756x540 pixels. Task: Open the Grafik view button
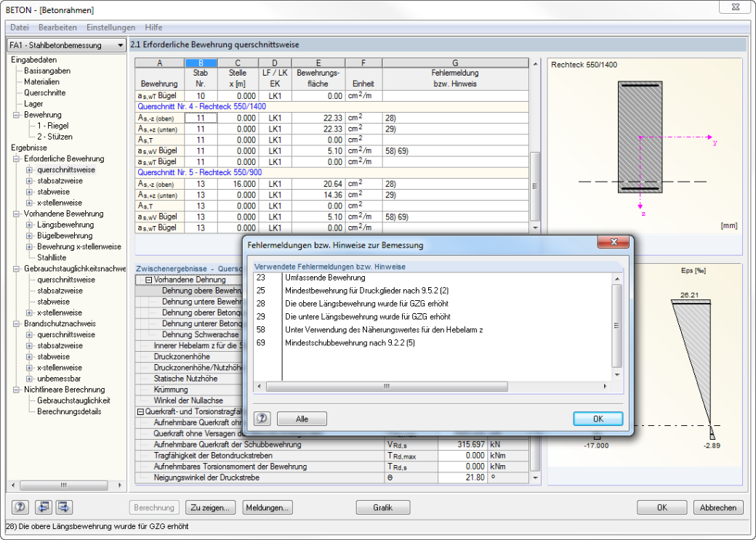point(383,507)
